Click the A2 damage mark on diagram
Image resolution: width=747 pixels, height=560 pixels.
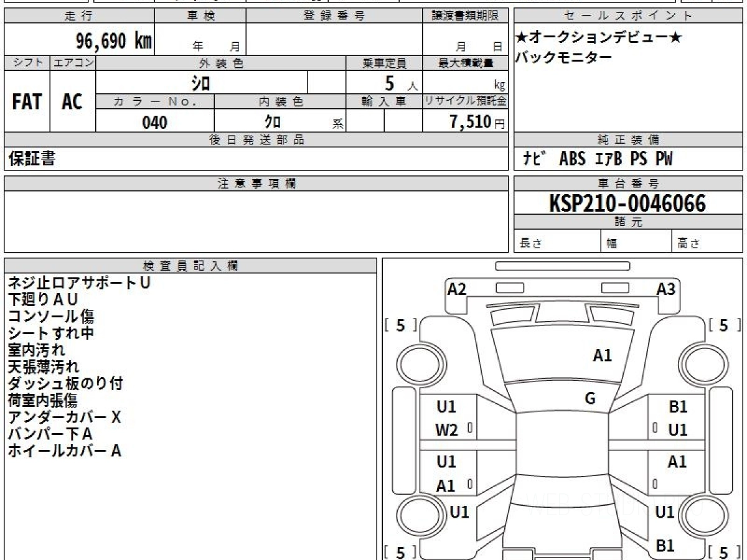(457, 289)
